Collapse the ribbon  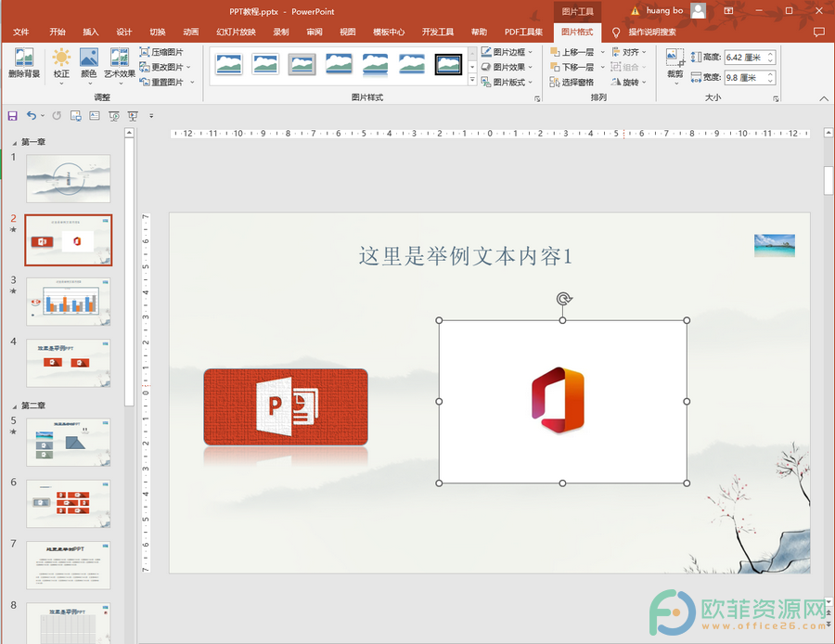[824, 98]
